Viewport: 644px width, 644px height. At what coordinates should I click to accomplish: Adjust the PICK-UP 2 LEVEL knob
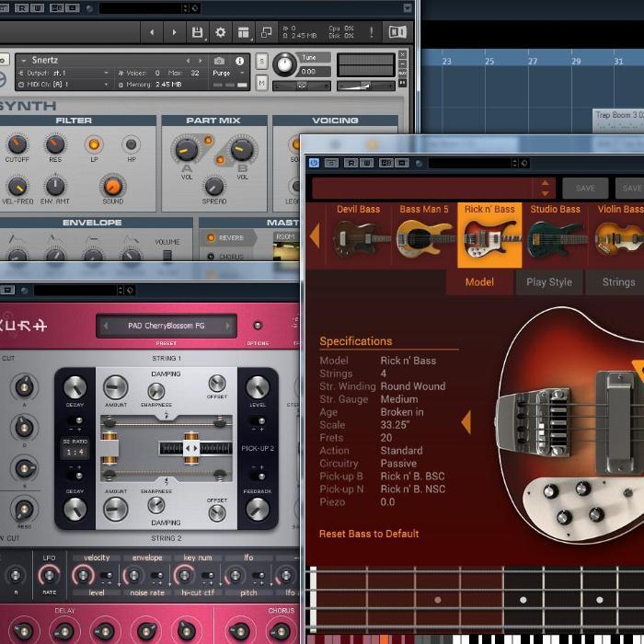coord(258,387)
